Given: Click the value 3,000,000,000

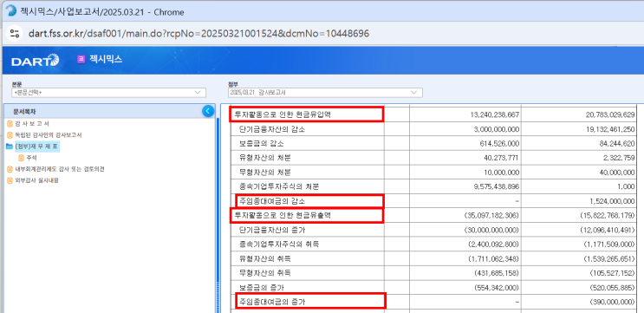Looking at the screenshot, I should (497, 129).
